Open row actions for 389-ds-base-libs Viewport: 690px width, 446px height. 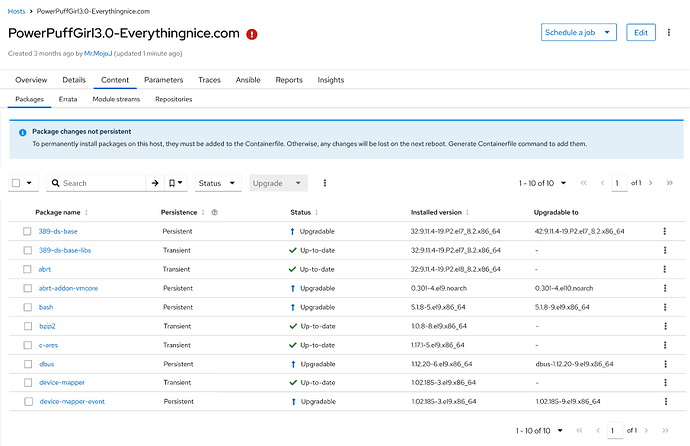coord(665,250)
